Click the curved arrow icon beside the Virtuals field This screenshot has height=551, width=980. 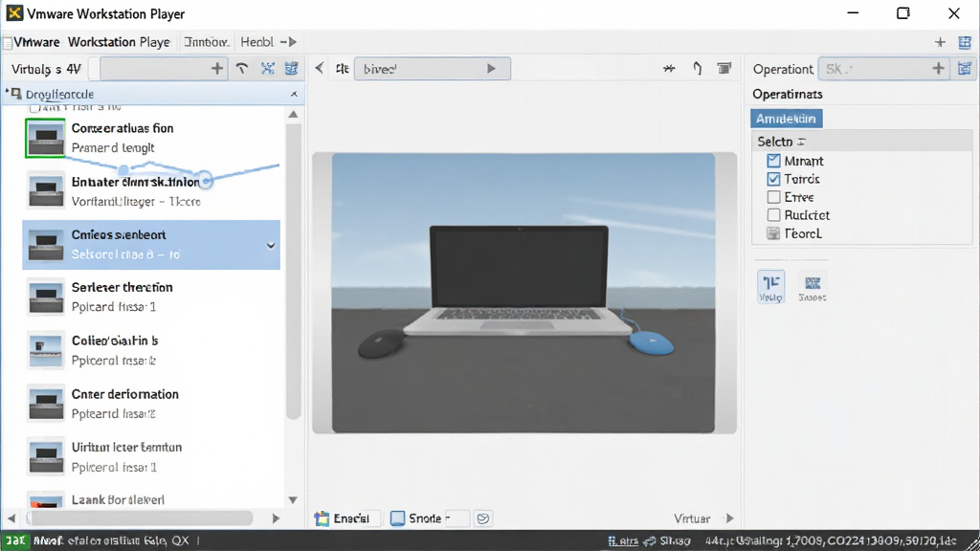click(242, 69)
